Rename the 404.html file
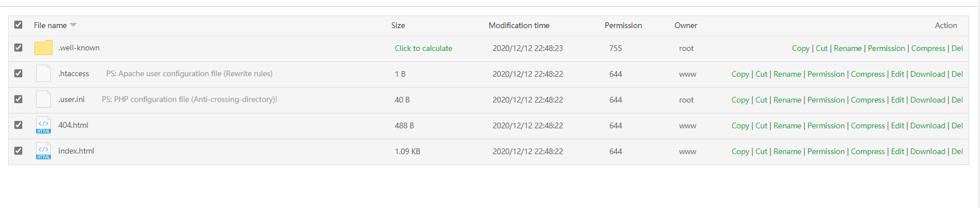This screenshot has height=208, width=980. 787,125
